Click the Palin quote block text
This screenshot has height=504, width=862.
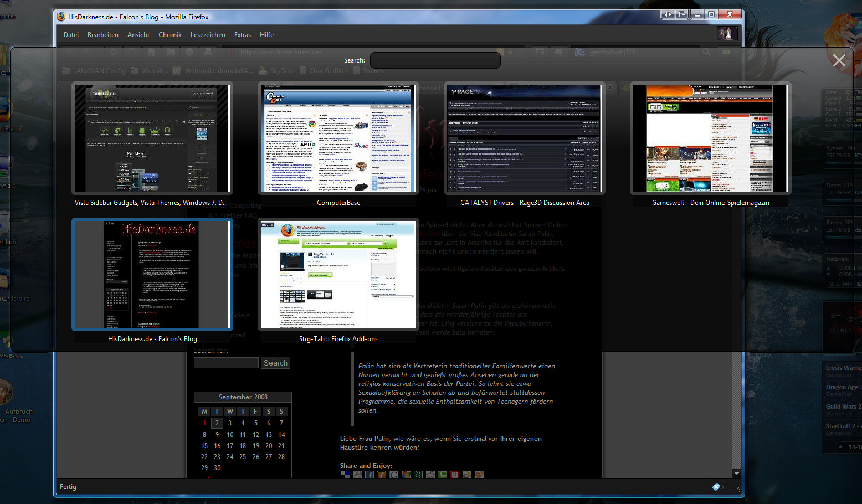(456, 388)
